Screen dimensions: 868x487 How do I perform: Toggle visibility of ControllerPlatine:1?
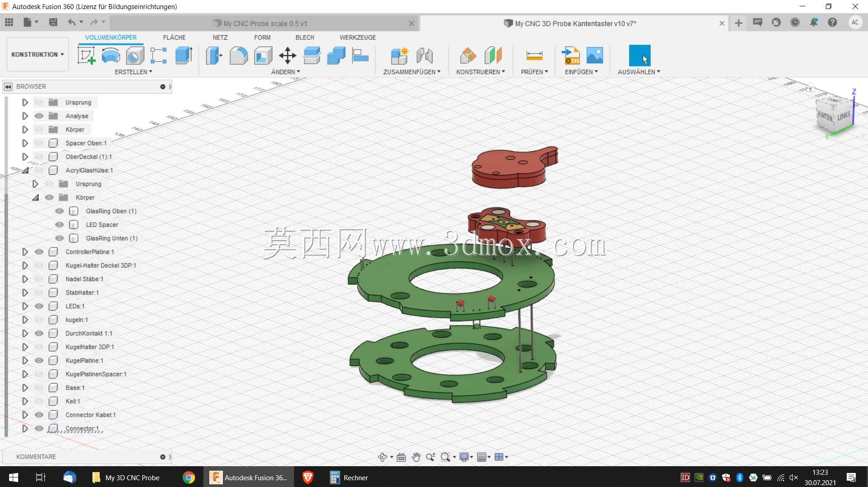click(39, 252)
